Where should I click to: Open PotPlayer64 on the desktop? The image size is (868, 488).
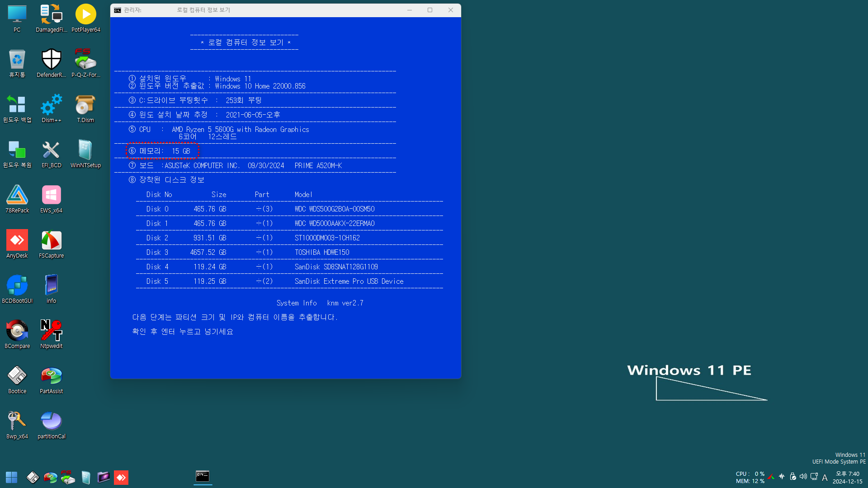point(85,19)
